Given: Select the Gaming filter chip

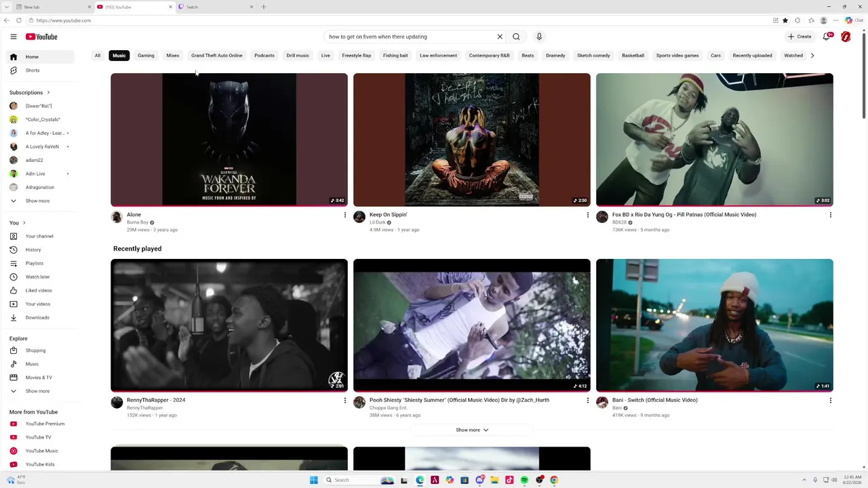Looking at the screenshot, I should 146,56.
